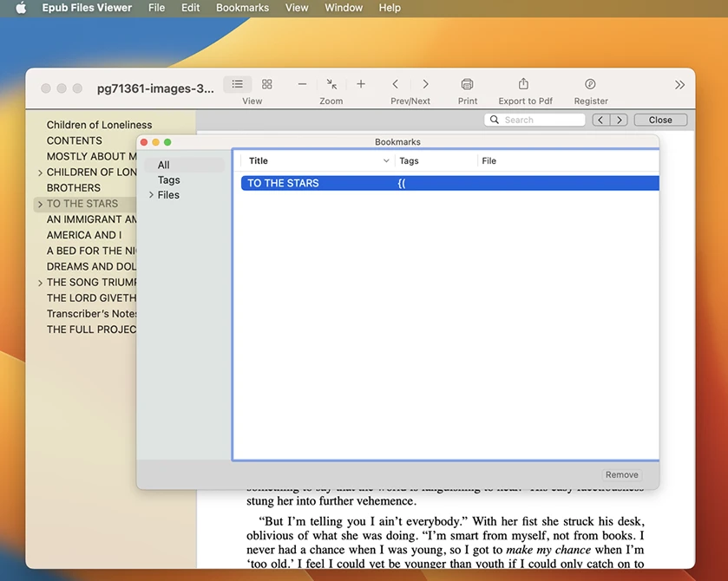Switch to grid view in the toolbar
The height and width of the screenshot is (581, 728).
tap(266, 84)
